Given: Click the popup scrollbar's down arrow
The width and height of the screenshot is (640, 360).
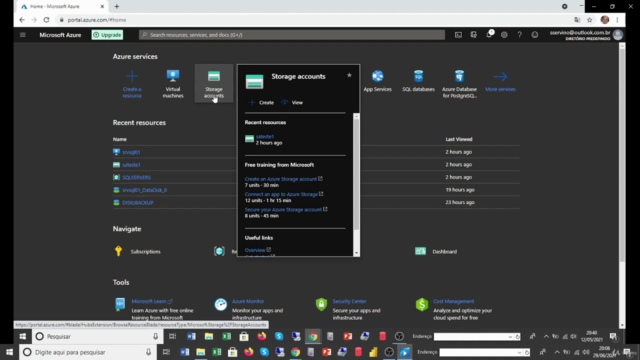Looking at the screenshot, I should point(356,253).
